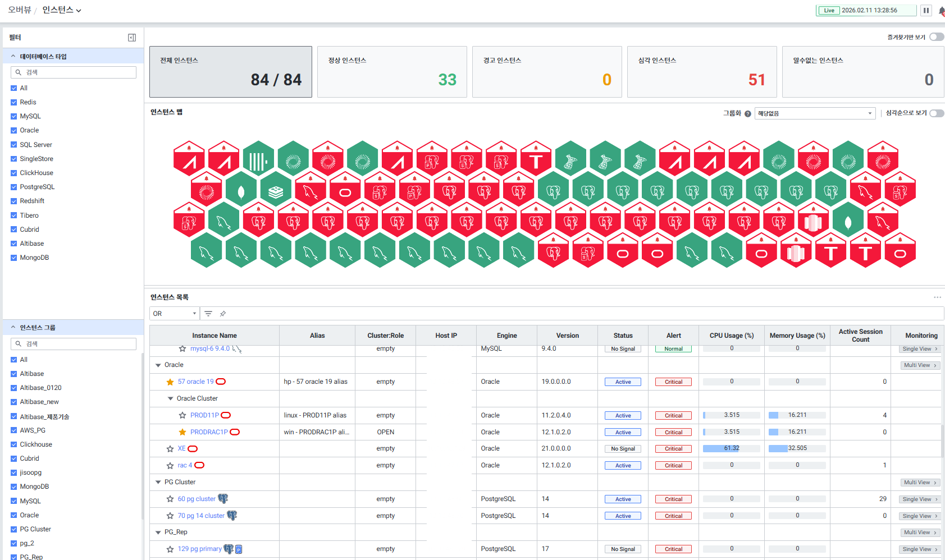The width and height of the screenshot is (945, 560).
Task: Open the PROD11P instance link
Action: 204,415
